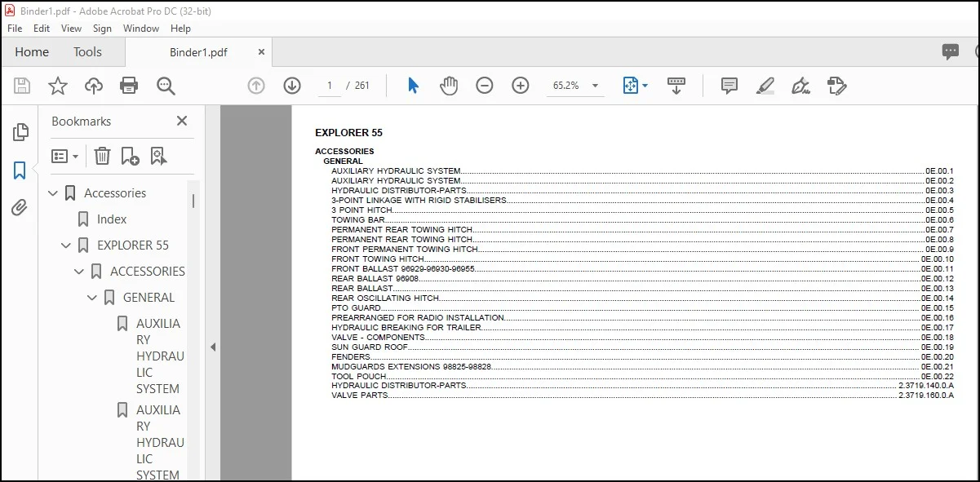Open the fit page options dropdown arrow

pos(645,86)
